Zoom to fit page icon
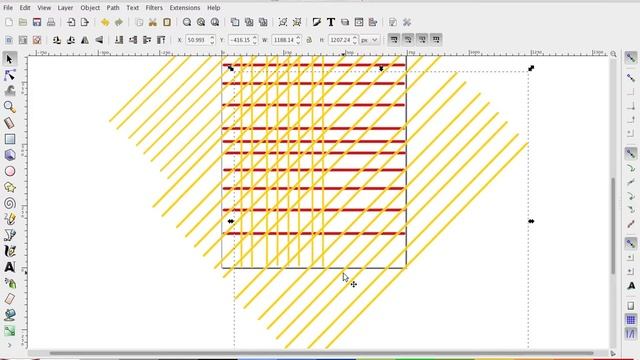The image size is (640, 360). coord(215,22)
